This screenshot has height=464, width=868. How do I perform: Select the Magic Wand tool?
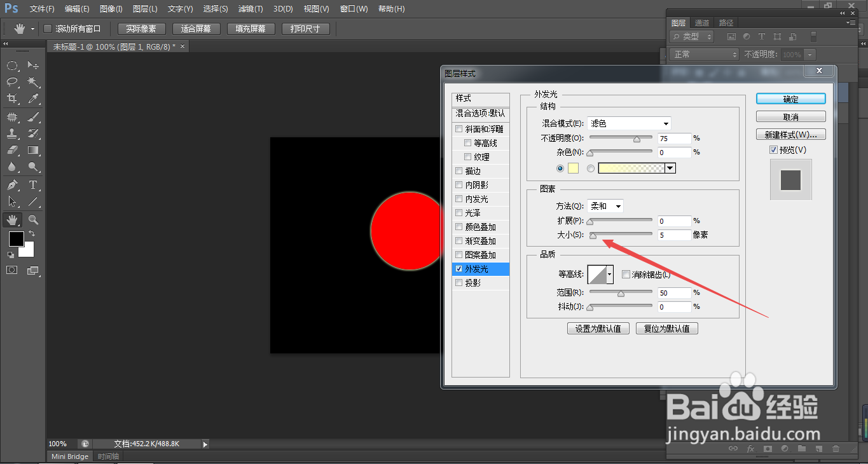pyautogui.click(x=33, y=82)
